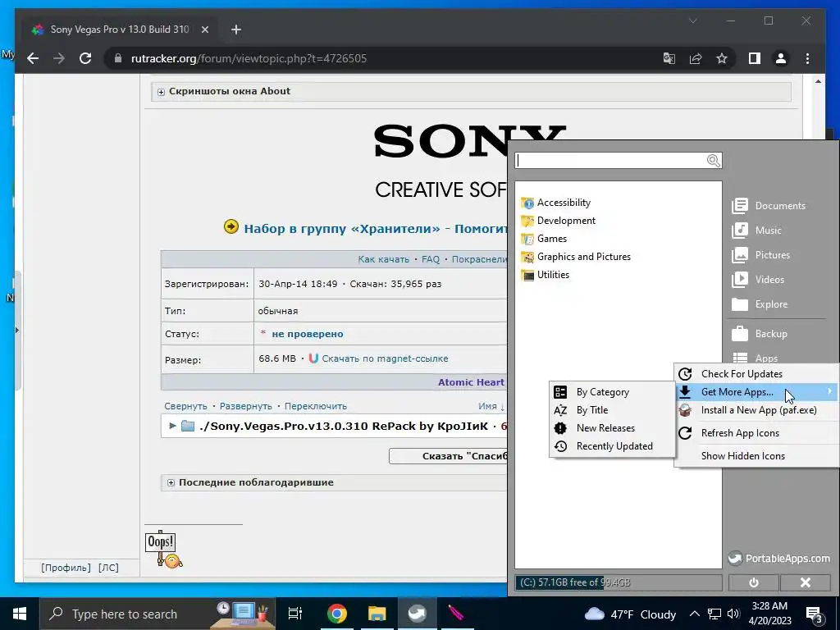Screen dimensions: 840x630
Task: Open Chrome tab search chevron
Action: [x=692, y=21]
